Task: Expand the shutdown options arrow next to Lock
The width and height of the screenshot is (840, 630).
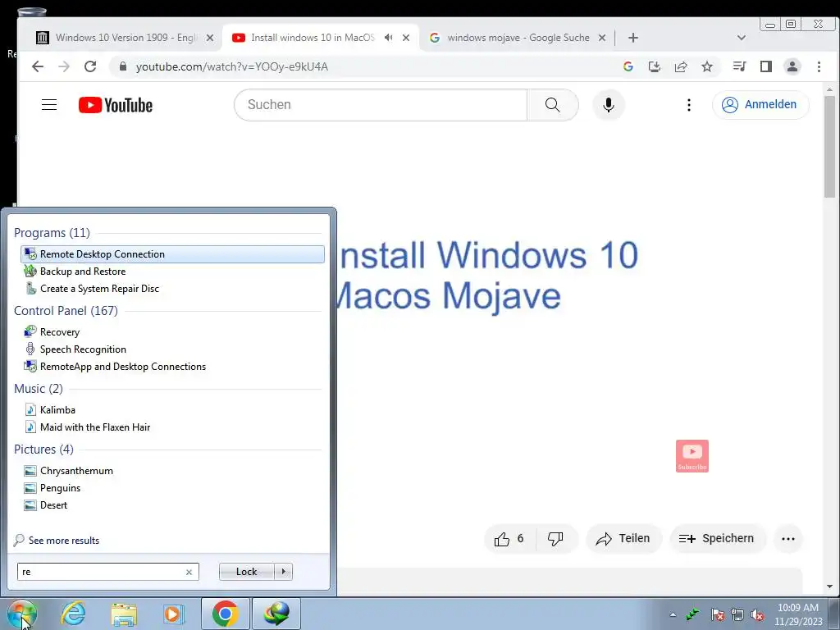Action: 283,572
